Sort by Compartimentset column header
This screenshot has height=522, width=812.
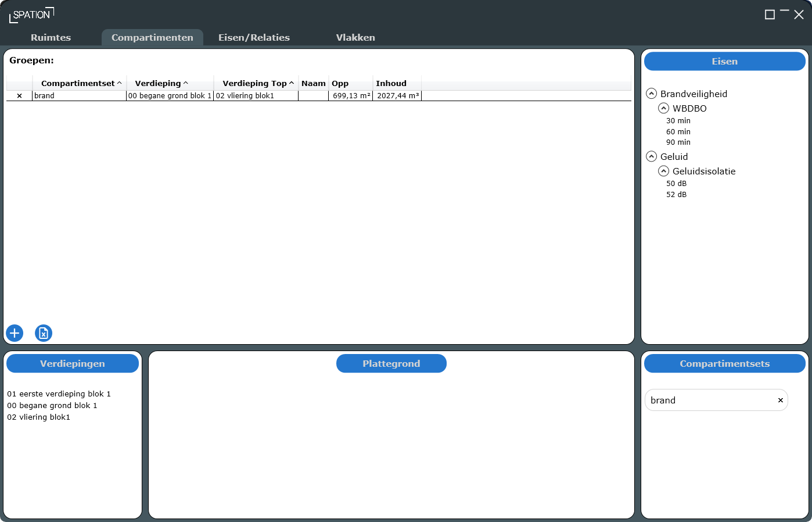point(80,83)
